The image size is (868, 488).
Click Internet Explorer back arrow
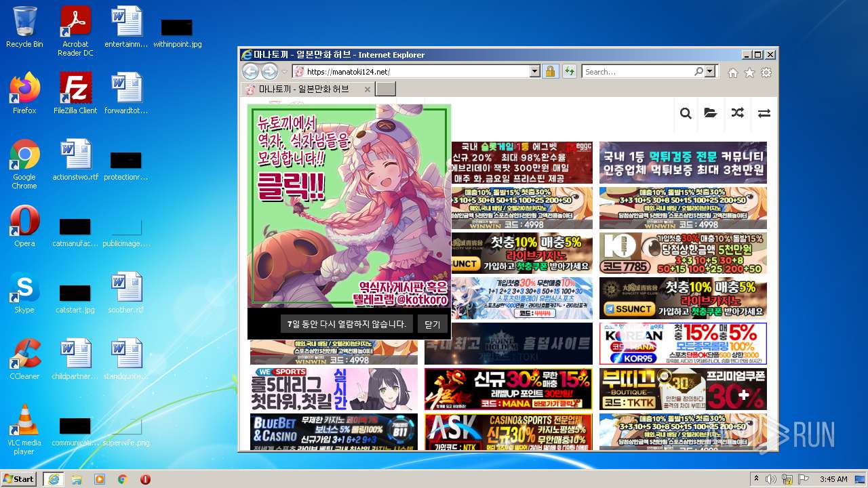point(250,71)
